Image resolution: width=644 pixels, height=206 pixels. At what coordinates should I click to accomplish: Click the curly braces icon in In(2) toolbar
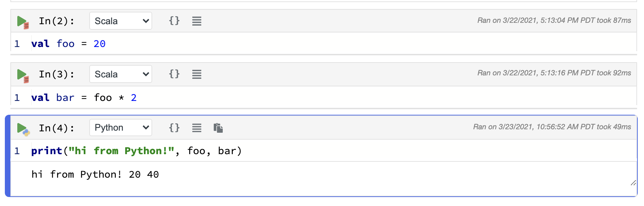point(175,21)
